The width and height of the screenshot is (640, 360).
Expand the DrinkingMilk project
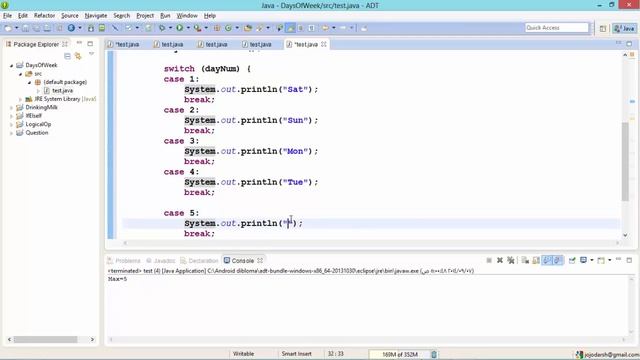point(12,108)
